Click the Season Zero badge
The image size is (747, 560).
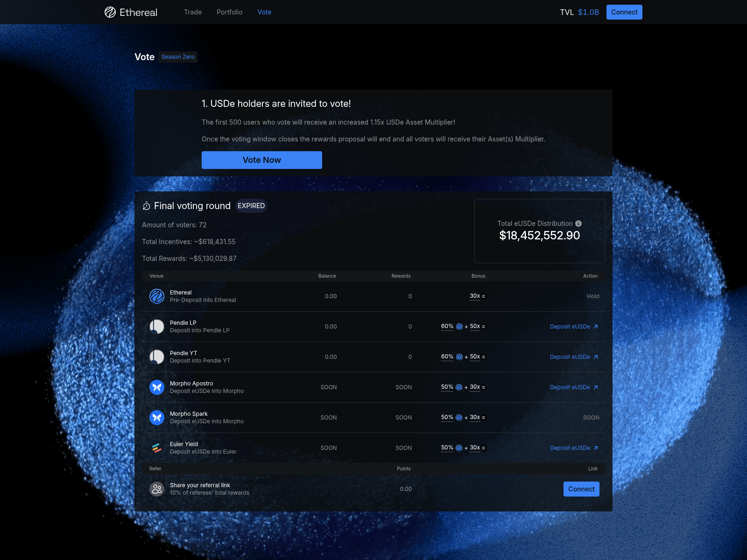[178, 57]
